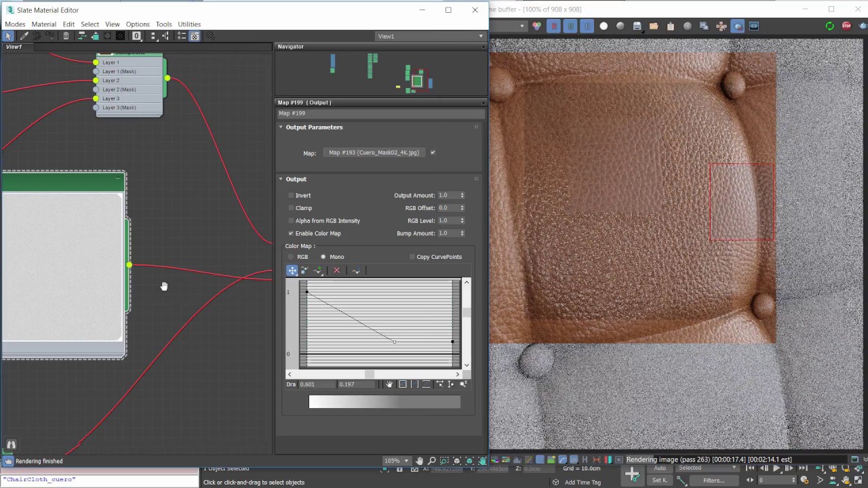Image resolution: width=868 pixels, height=488 pixels.
Task: Open the Options menu
Action: pos(138,24)
